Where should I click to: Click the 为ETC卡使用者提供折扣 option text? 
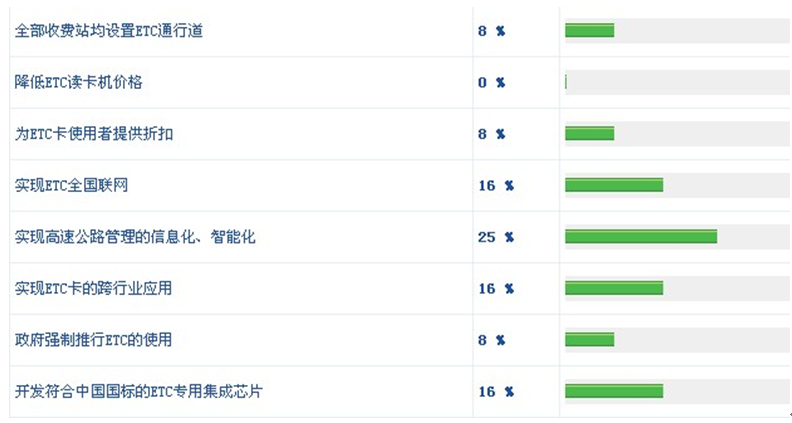(x=94, y=134)
